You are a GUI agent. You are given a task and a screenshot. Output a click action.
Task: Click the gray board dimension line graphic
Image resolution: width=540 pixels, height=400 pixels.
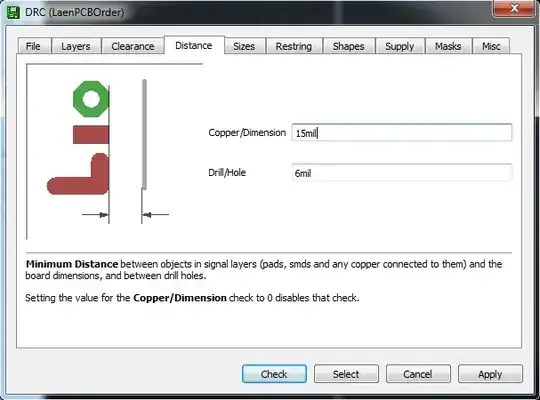coord(144,135)
